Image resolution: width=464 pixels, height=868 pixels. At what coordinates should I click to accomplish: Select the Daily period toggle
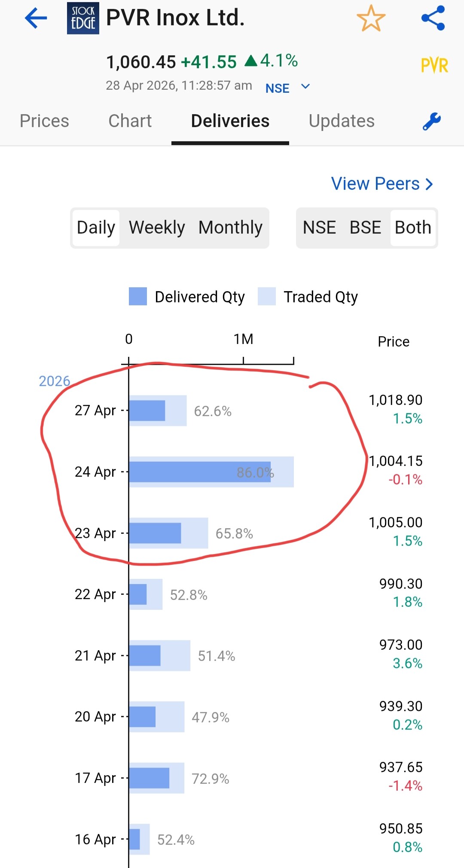96,228
